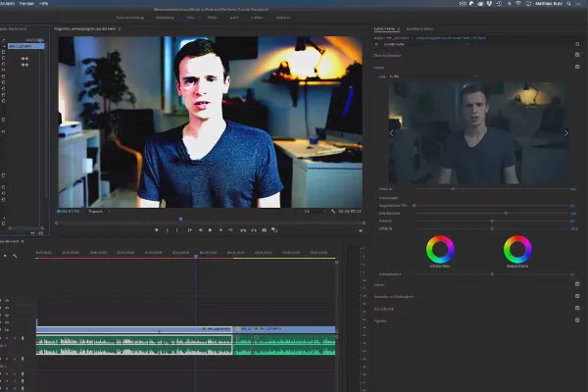Viewport: 588px width, 392px height.
Task: Click the master clip link in Lumetri
Action: pos(391,38)
